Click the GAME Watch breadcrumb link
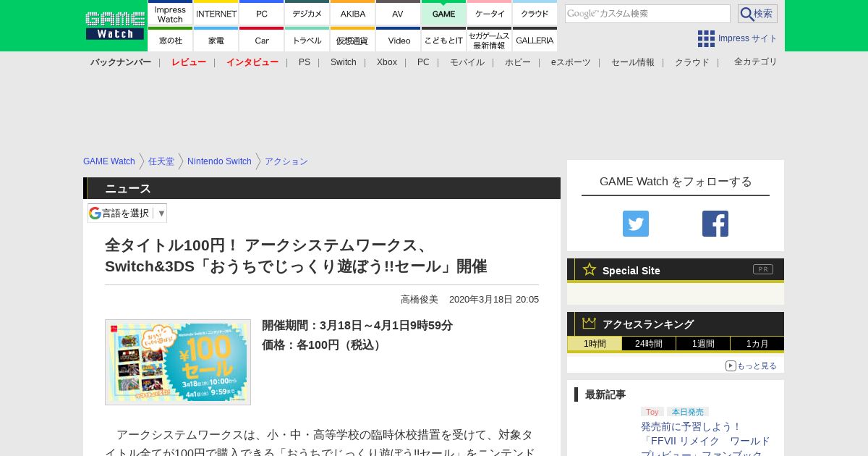Screen dimensions: 868x456 [109, 161]
